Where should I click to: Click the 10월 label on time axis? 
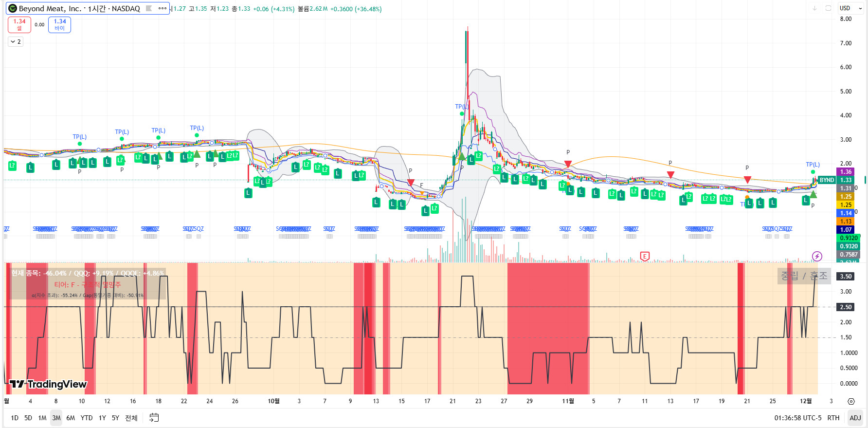pos(273,401)
